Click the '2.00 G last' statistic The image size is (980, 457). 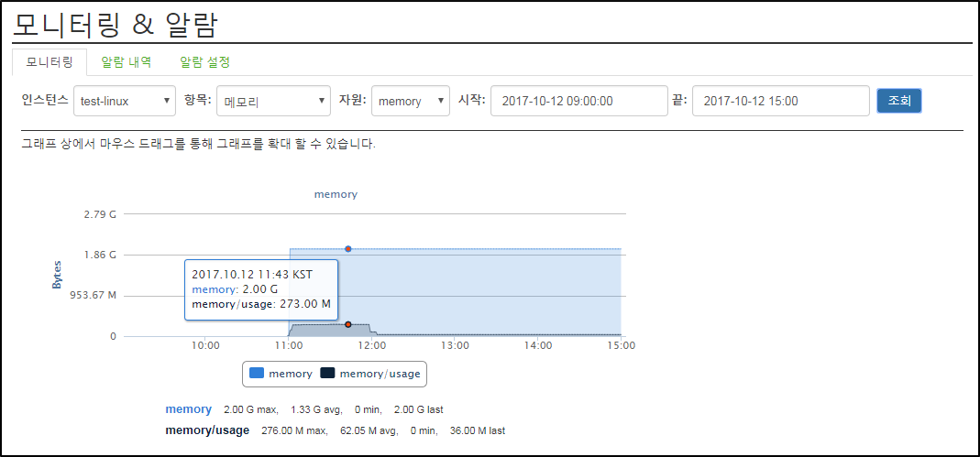click(418, 410)
